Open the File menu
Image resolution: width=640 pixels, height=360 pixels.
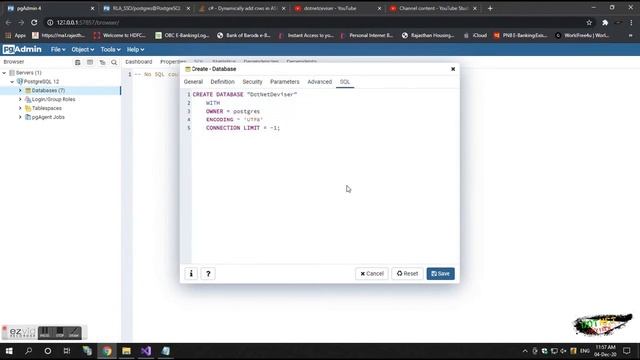click(58, 49)
